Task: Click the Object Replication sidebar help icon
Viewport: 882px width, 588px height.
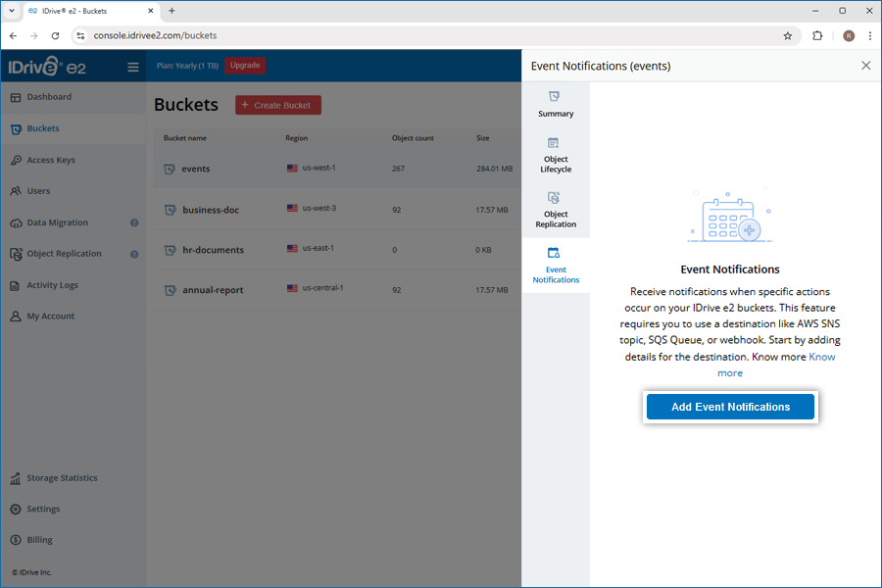Action: coord(134,255)
